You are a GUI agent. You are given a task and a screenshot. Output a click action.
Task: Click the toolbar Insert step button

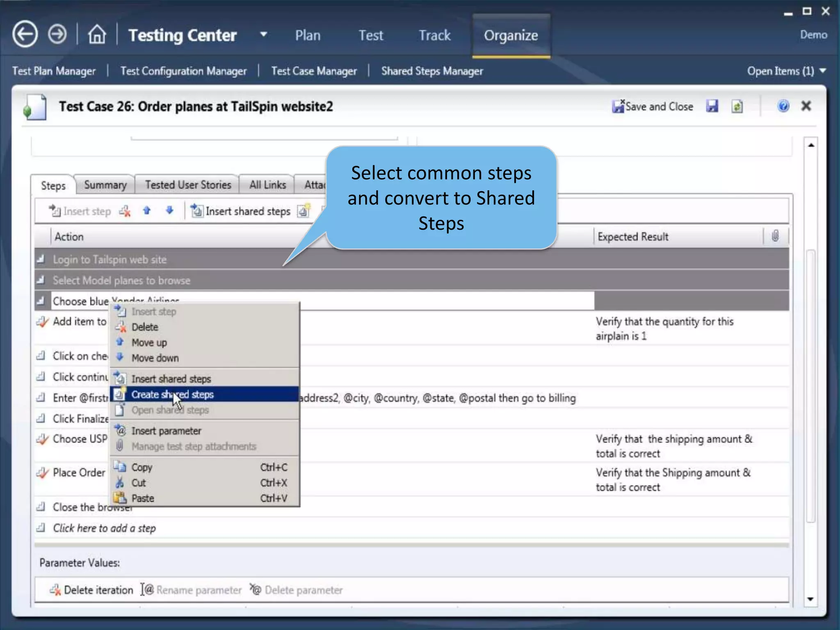click(x=80, y=211)
